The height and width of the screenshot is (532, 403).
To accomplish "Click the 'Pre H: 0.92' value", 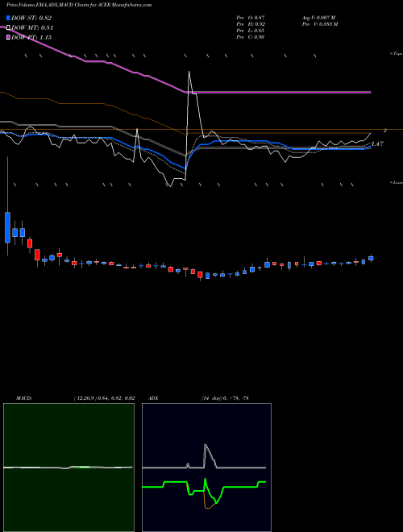I will click(x=251, y=24).
